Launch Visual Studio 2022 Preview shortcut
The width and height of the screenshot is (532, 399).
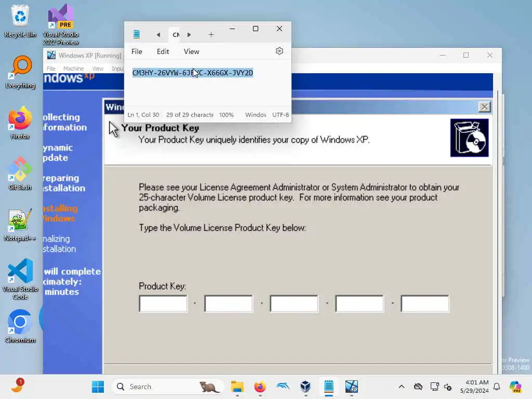[61, 24]
